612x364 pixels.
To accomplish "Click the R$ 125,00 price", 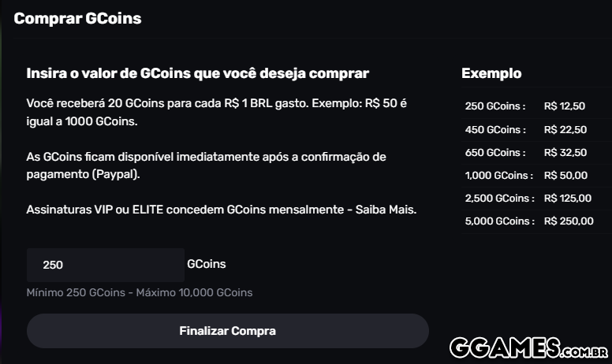I will click(x=569, y=198).
